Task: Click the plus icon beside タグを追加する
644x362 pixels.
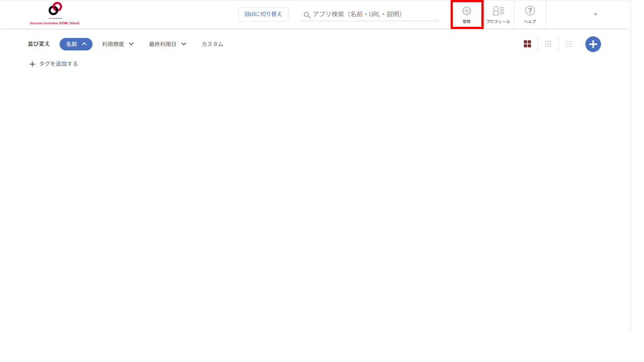Action: pos(32,64)
